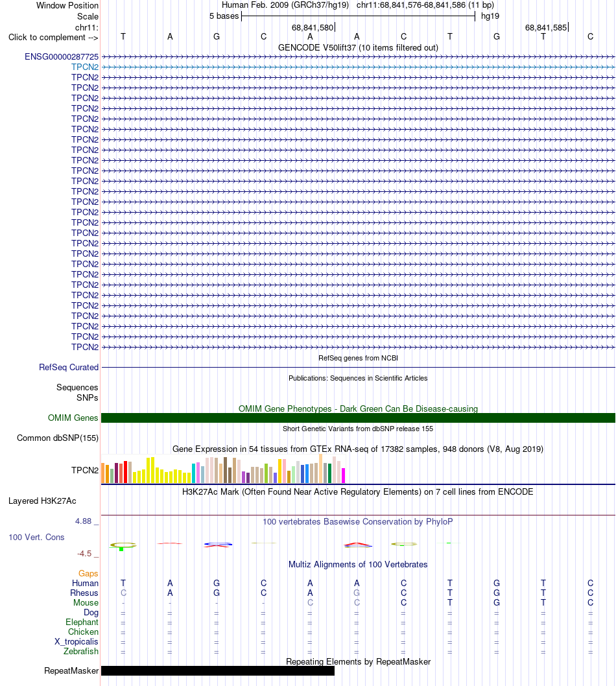This screenshot has width=616, height=686.
Task: Click the hg19 label beside the scale bar
Action: click(x=490, y=16)
